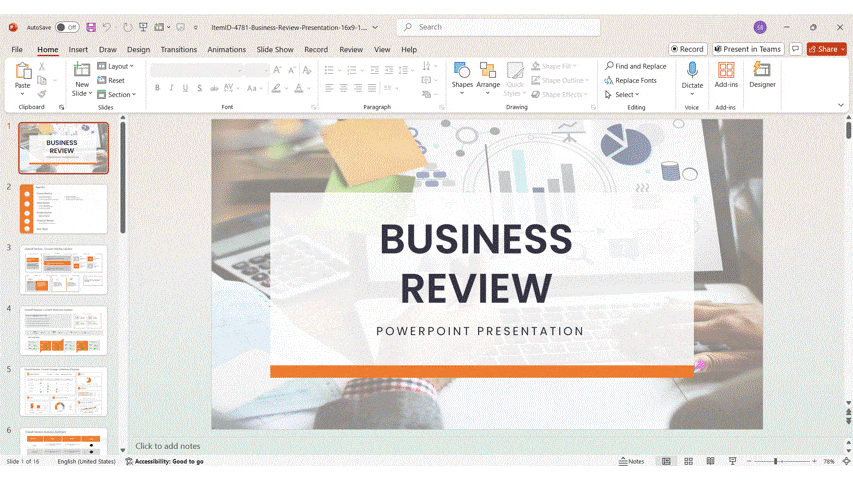Click the Record button at top right

tap(688, 49)
